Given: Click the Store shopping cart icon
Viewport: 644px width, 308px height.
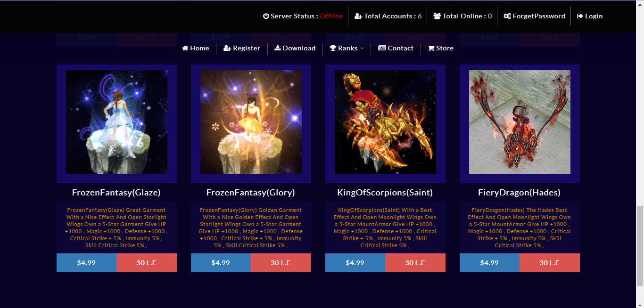Looking at the screenshot, I should click(431, 48).
